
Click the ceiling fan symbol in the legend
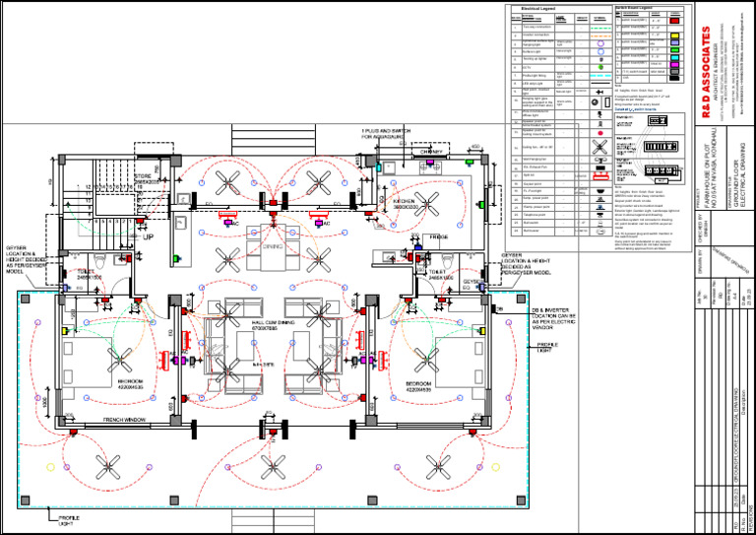coord(600,147)
